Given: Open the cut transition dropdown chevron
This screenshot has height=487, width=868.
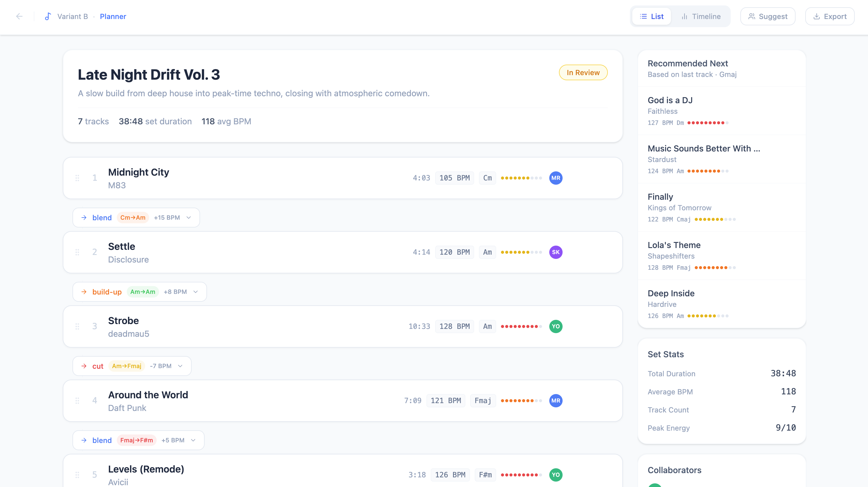Looking at the screenshot, I should pos(180,366).
